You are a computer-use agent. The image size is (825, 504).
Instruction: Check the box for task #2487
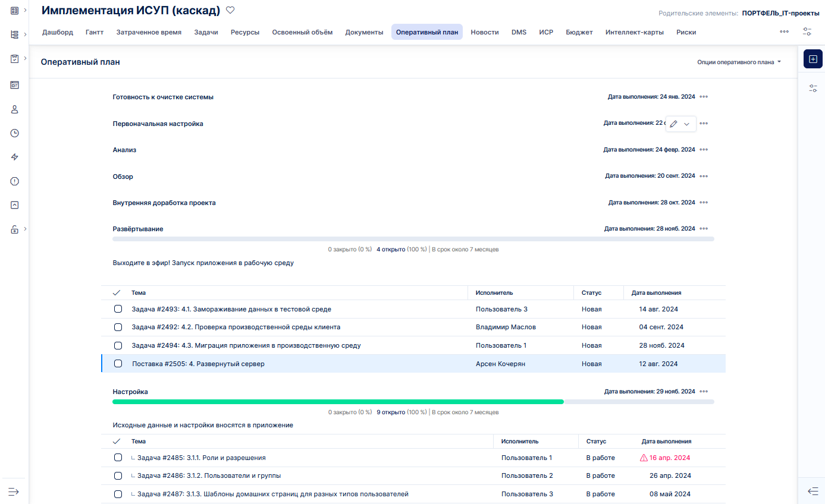click(118, 494)
